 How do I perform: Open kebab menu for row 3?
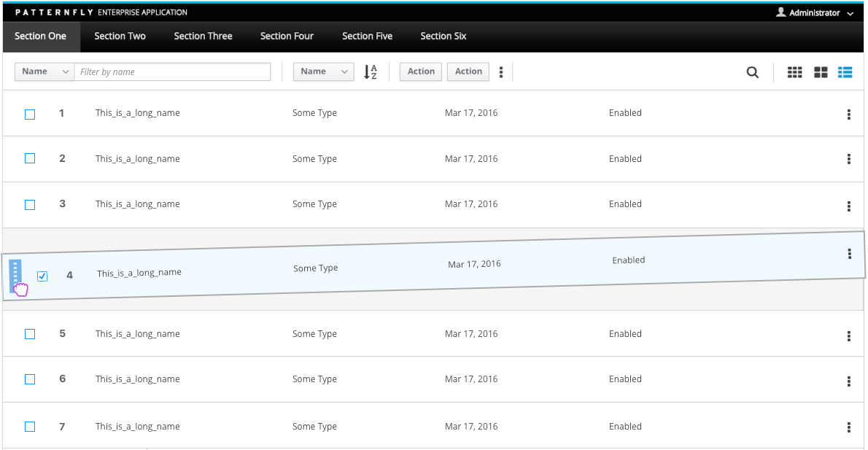tap(848, 206)
